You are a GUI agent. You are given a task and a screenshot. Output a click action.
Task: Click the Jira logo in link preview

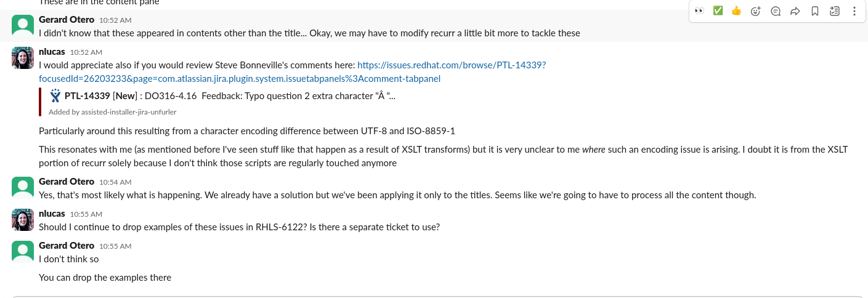pos(55,95)
